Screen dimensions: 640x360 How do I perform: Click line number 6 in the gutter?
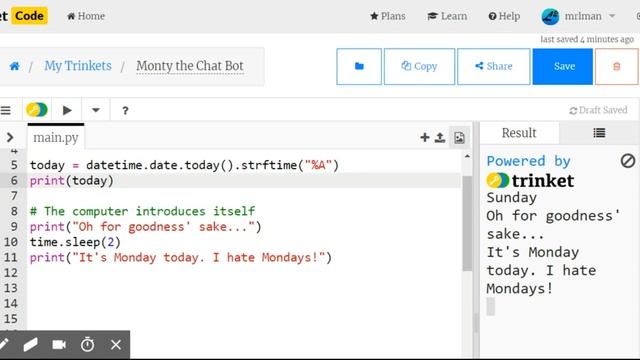pyautogui.click(x=14, y=180)
